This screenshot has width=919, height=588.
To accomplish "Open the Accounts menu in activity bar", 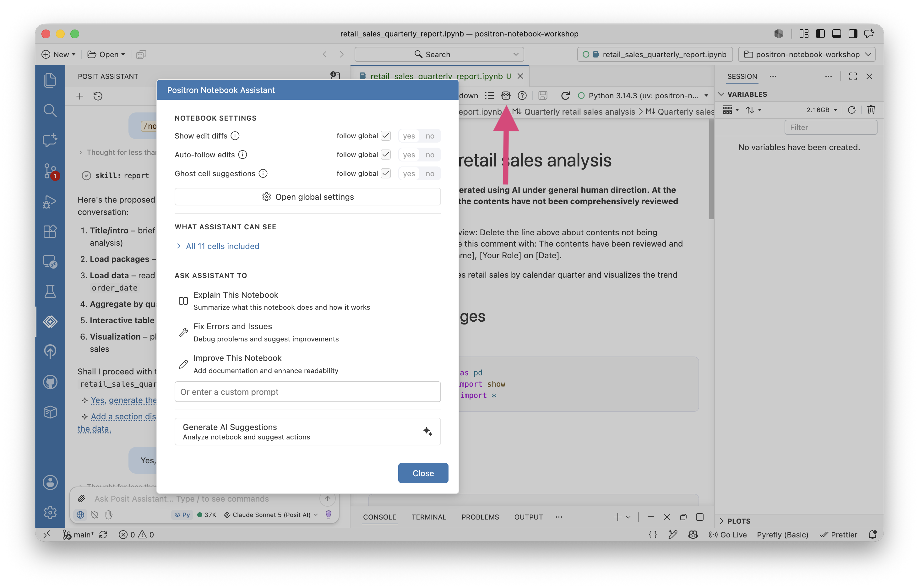I will 50,482.
